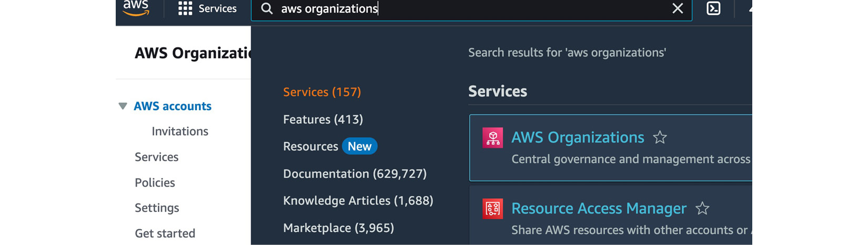The image size is (868, 245).
Task: Select Features (413) result filter
Action: (323, 119)
